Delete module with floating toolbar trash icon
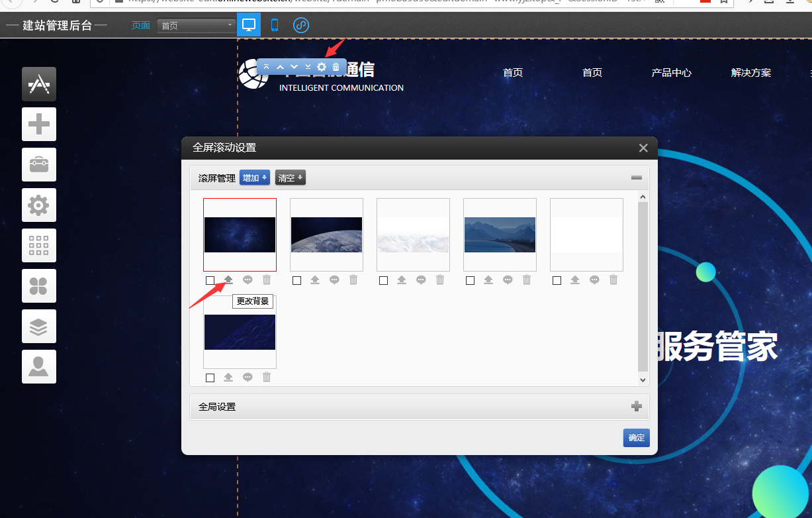Image resolution: width=812 pixels, height=518 pixels. click(336, 67)
